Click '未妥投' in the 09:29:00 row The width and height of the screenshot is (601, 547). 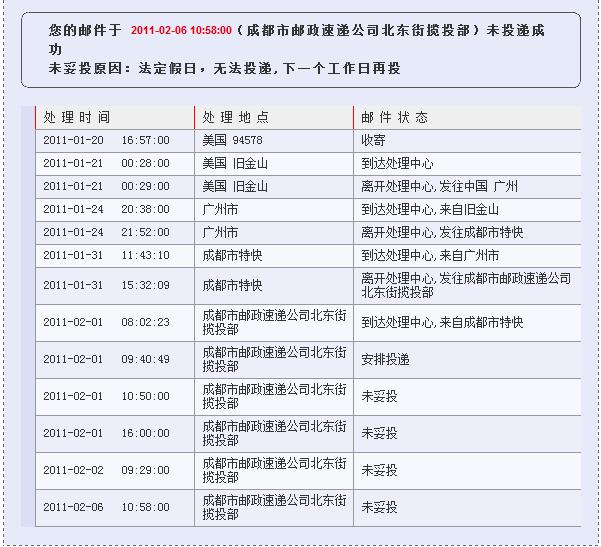[x=379, y=470]
